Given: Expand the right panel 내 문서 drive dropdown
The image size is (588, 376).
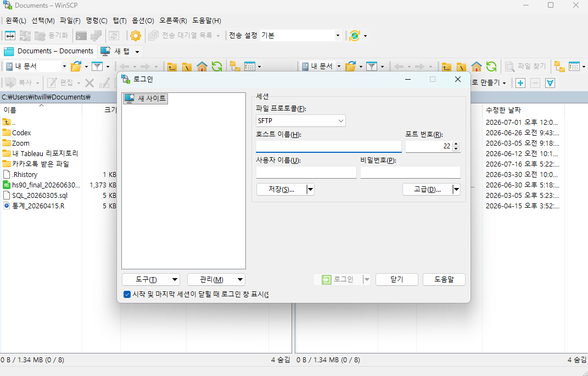Looking at the screenshot, I should coord(339,67).
